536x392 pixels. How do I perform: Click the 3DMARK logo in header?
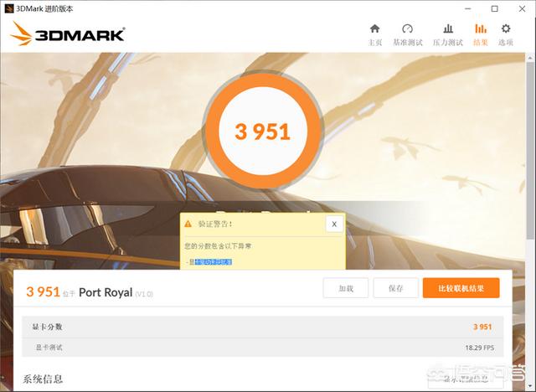tap(67, 34)
